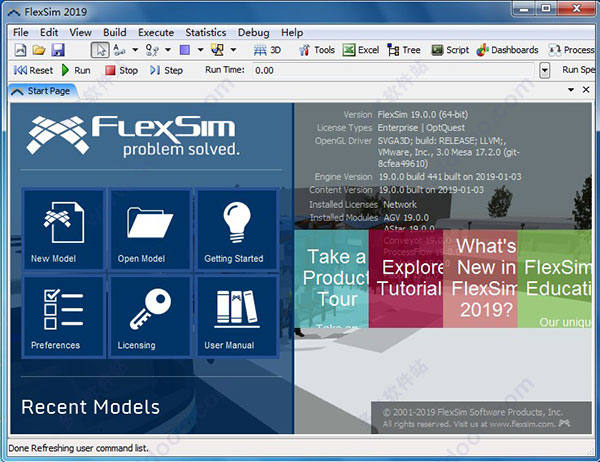This screenshot has width=600, height=462.
Task: Click the FlexSim 2019 title bar icon
Action: coord(14,12)
